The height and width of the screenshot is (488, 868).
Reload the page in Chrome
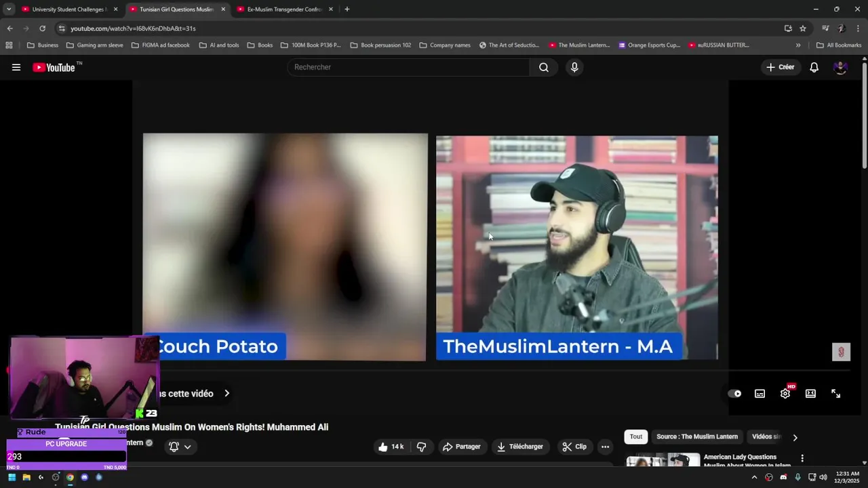[42, 28]
